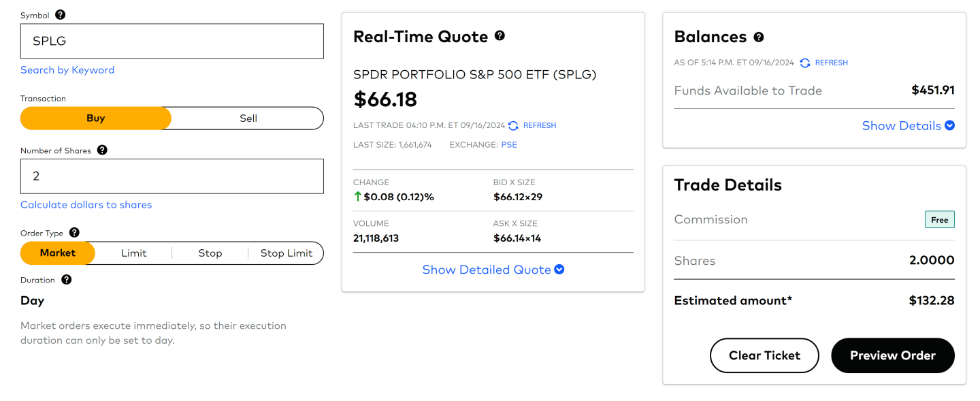This screenshot has width=980, height=401.
Task: Expand Show Detailed Quote
Action: (493, 270)
